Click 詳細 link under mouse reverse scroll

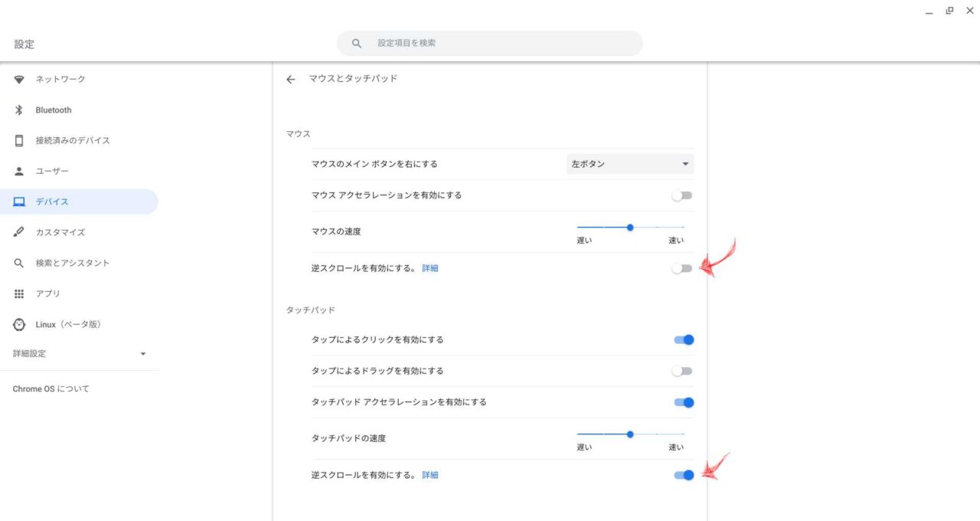coord(430,268)
